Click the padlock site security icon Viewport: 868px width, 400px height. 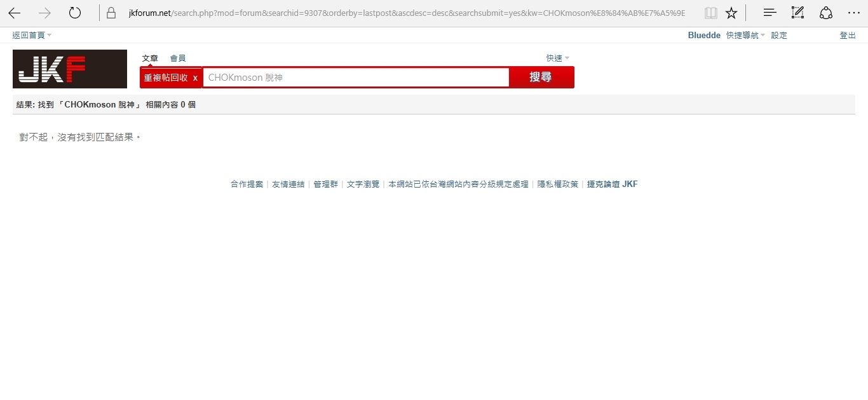[111, 13]
